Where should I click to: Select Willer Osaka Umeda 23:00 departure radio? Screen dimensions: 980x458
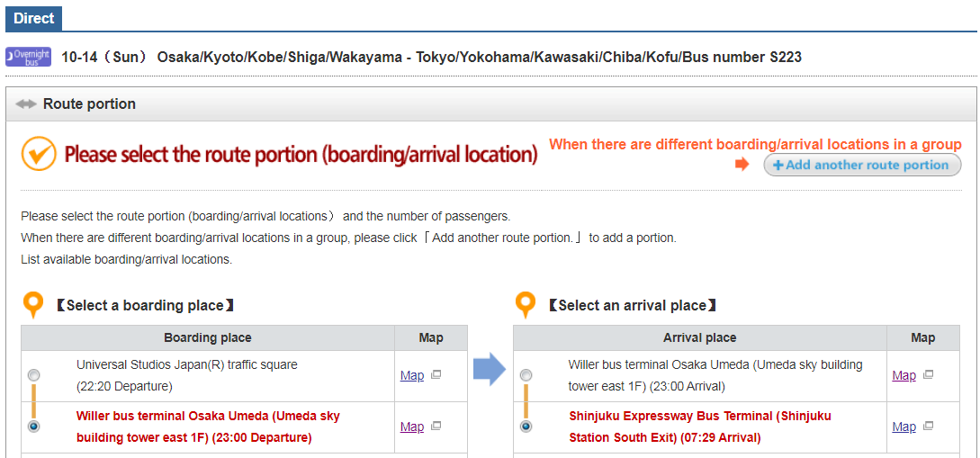pyautogui.click(x=34, y=427)
